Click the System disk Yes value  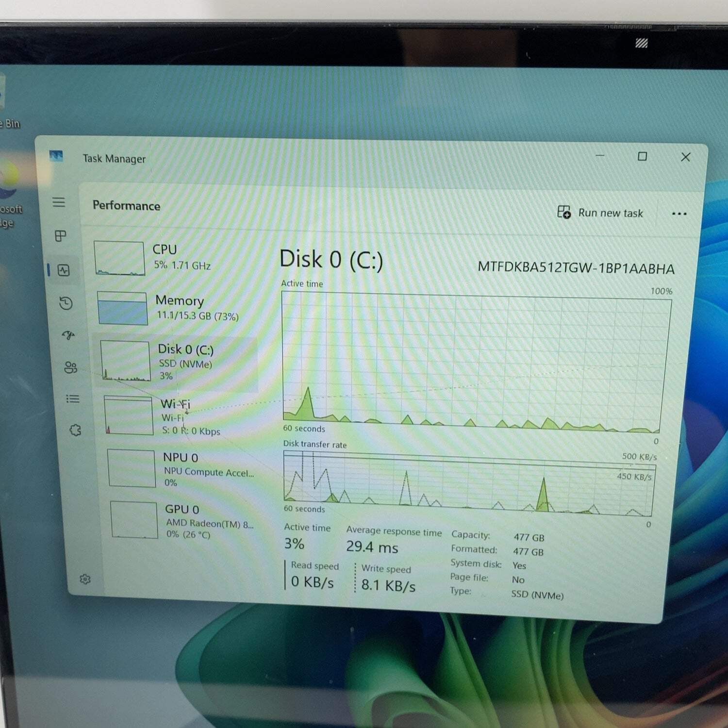click(519, 565)
